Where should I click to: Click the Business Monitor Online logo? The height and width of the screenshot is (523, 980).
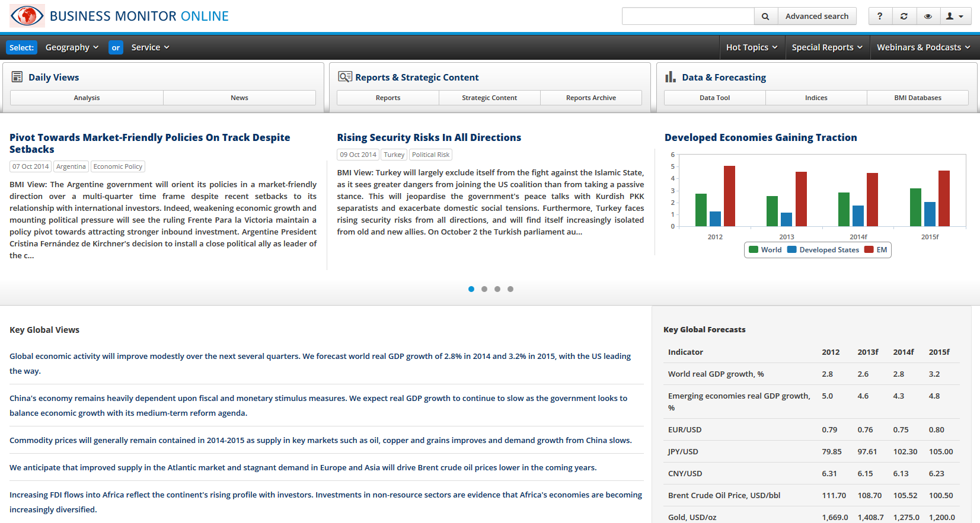(27, 16)
